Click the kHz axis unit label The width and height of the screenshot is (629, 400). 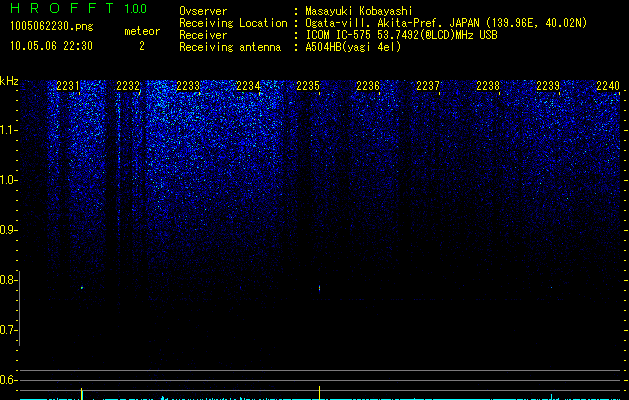9,81
